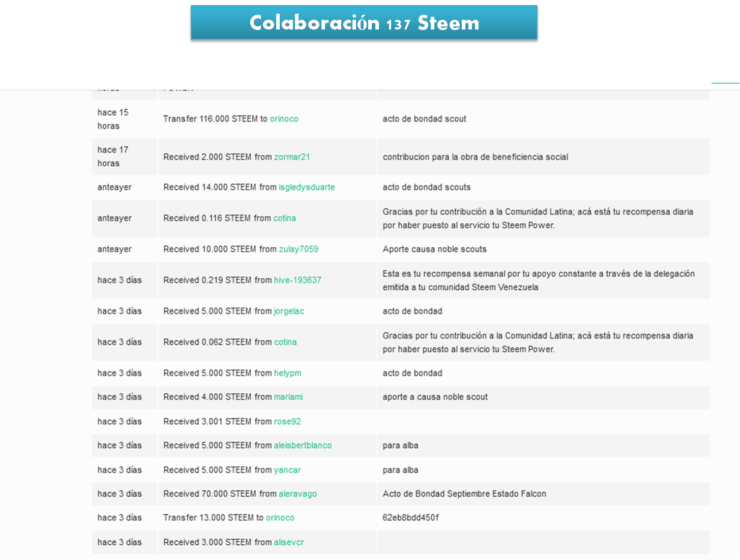
Task: Select the text "Received 0.116 STEEM from"
Action: click(x=217, y=218)
